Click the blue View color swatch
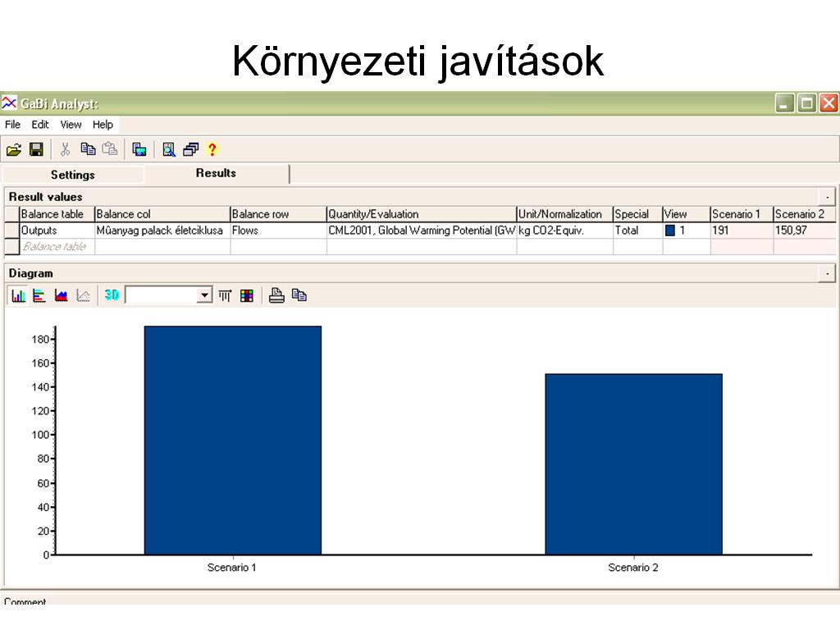This screenshot has height=630, width=840. [669, 231]
